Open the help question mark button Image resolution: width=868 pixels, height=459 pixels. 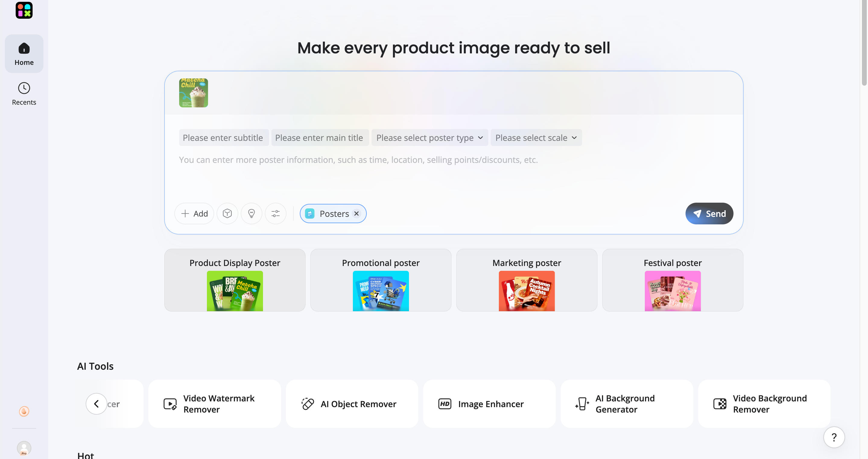click(x=834, y=437)
